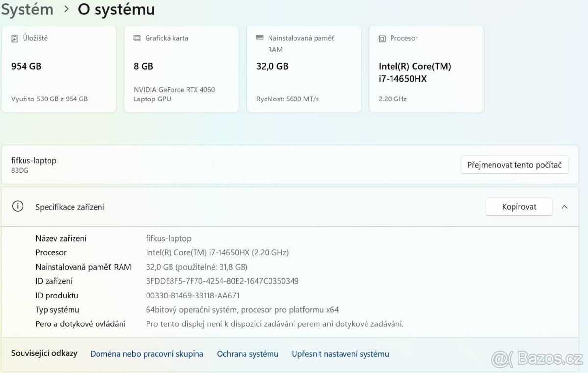Open Doména nebo pracovní skupina link
This screenshot has width=588, height=373.
(147, 353)
